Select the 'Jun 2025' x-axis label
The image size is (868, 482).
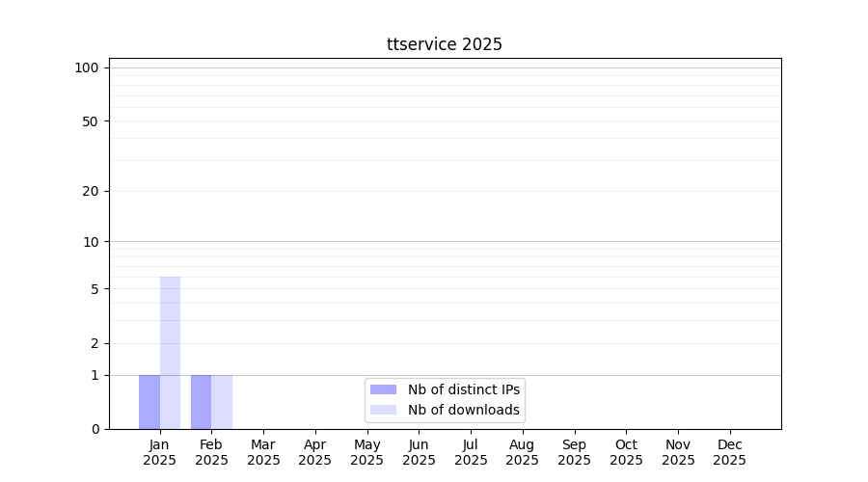tap(419, 452)
